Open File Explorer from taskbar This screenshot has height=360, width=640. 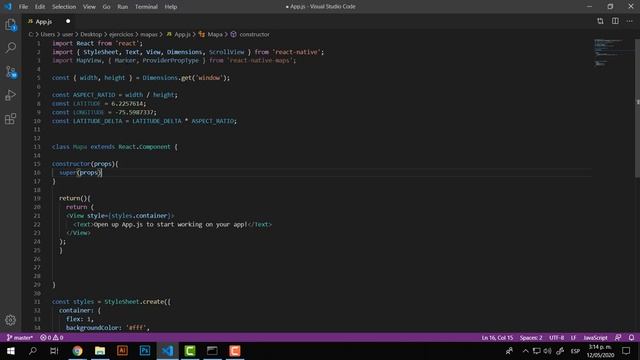[x=100, y=351]
